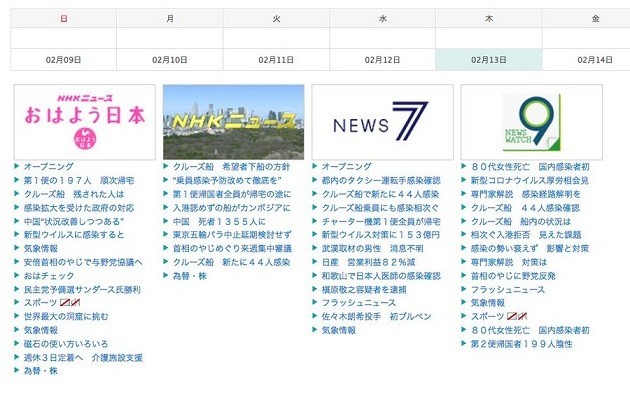This screenshot has width=630, height=393.
Task: Open 安倍首相のやじで与野党協議へ link
Action: [83, 262]
